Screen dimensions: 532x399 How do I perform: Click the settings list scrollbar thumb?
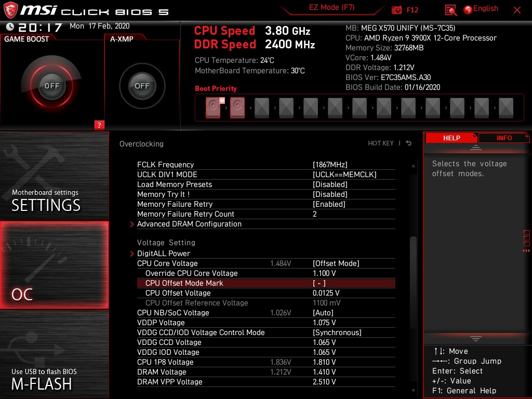(413, 282)
